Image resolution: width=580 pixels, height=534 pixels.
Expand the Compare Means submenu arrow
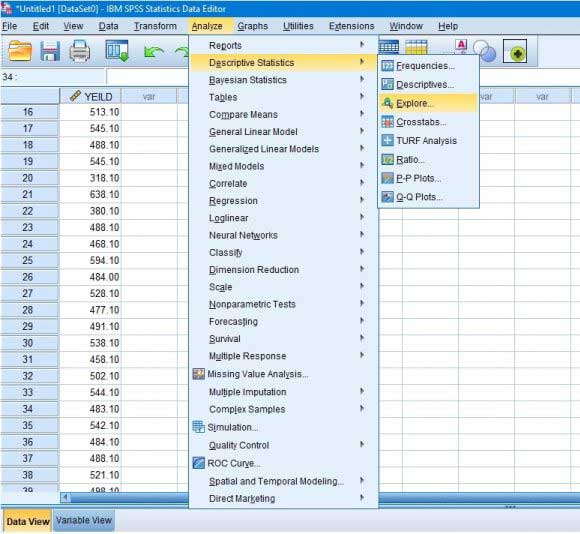coord(362,114)
